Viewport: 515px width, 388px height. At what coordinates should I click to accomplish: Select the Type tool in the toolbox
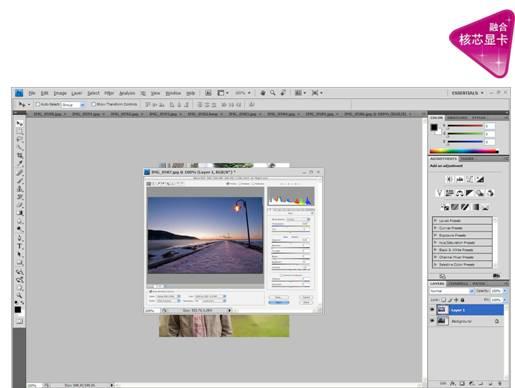click(x=20, y=246)
